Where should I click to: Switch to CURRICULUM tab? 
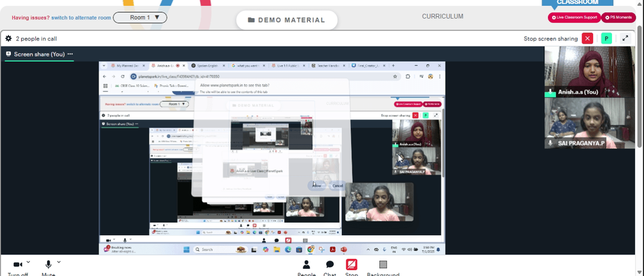point(442,17)
